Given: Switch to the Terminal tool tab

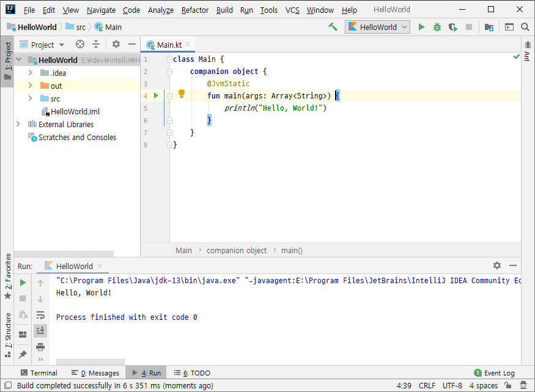Looking at the screenshot, I should point(39,373).
